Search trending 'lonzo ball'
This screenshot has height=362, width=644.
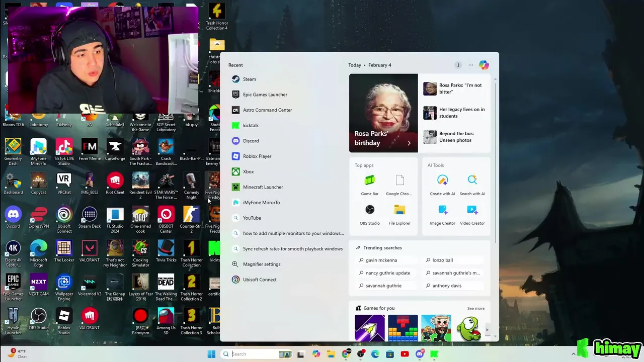(x=453, y=260)
